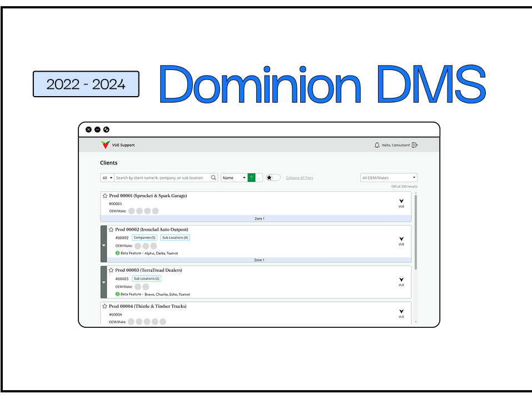Star the Prod 00002 Ironclad Auto Outpost client
This screenshot has width=532, height=399.
(111, 230)
